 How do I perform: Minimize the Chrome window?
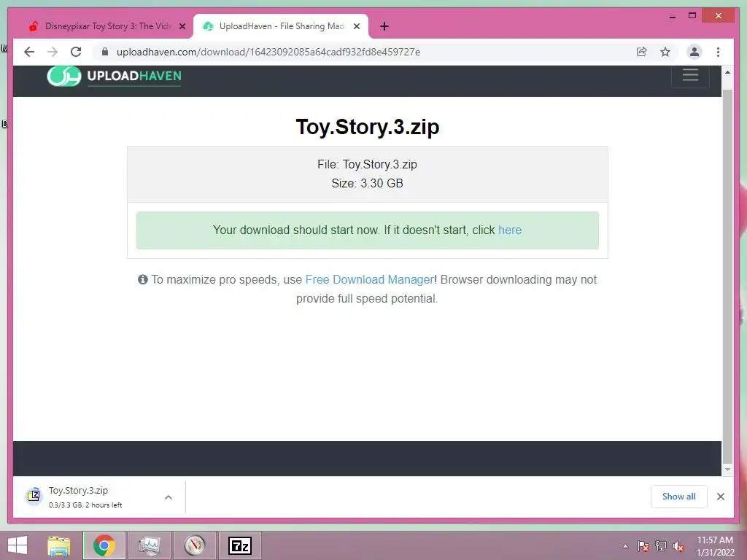[672, 17]
